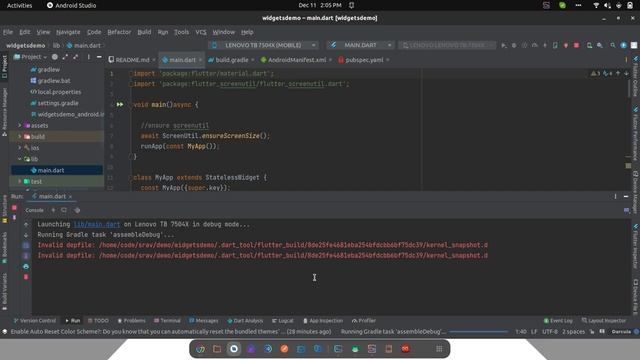640x360 pixels.
Task: Click the Scroll Up arrow in the console
Action: [26, 224]
